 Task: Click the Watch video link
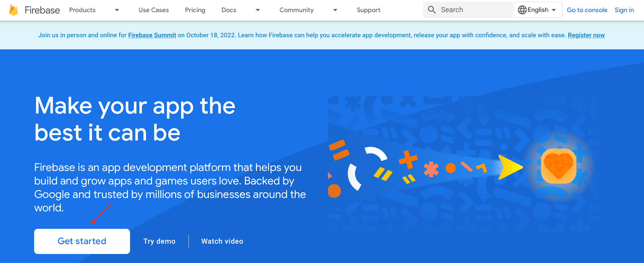[x=222, y=241]
